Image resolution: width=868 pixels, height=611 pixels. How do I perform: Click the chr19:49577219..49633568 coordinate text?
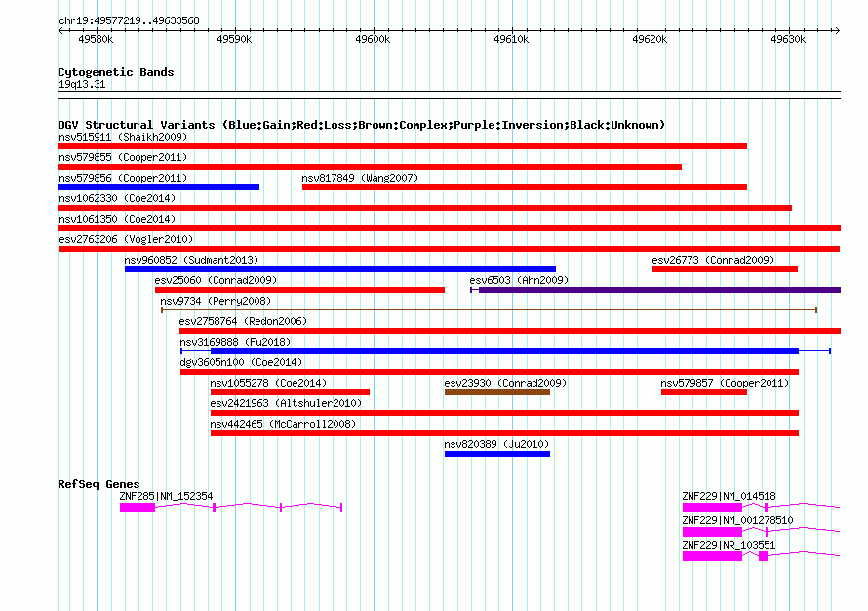click(x=129, y=20)
